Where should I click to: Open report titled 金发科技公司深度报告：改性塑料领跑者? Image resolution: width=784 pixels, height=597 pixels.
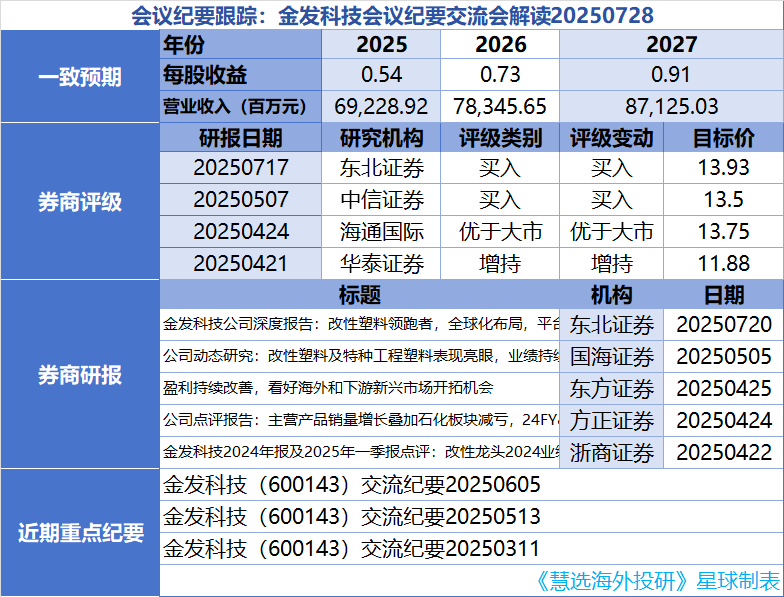pyautogui.click(x=360, y=324)
